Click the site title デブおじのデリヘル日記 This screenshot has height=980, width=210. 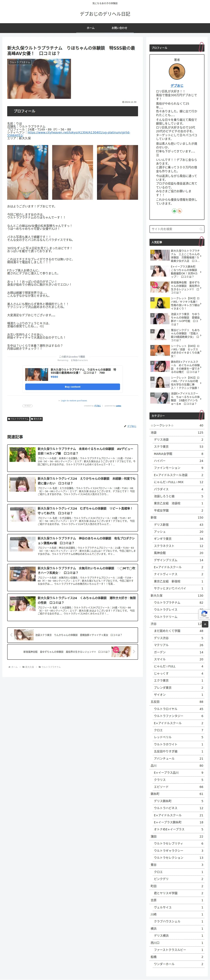105,14
